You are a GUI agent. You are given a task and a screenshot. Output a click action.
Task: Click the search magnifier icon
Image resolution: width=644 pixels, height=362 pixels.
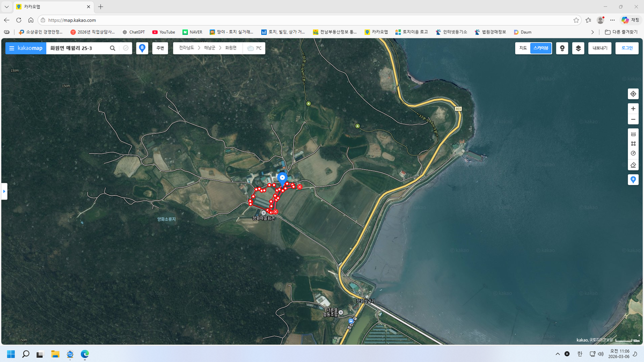pyautogui.click(x=113, y=48)
